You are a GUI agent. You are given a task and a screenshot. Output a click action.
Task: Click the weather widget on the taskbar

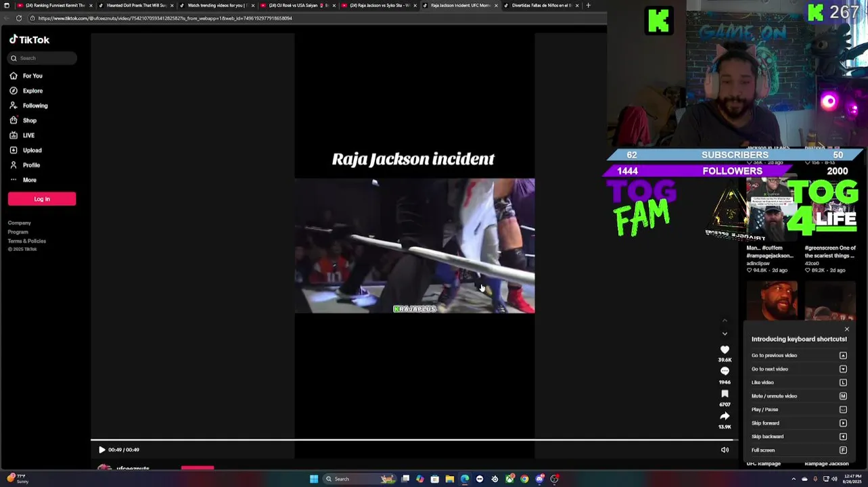16,479
